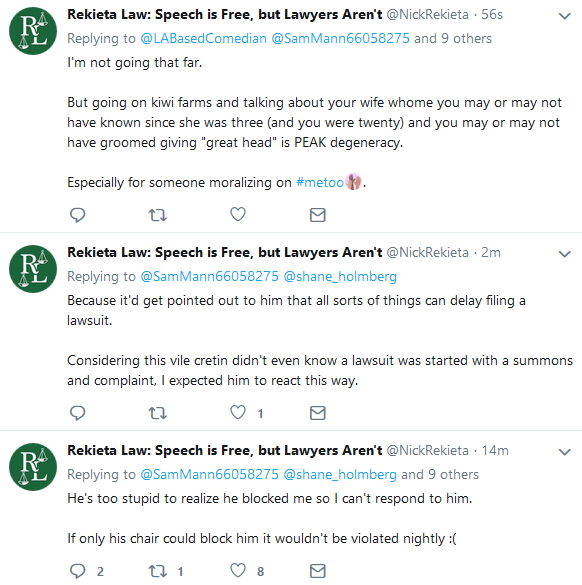Open replies on the 14m tweet with 2 replies
The image size is (582, 585).
click(78, 571)
